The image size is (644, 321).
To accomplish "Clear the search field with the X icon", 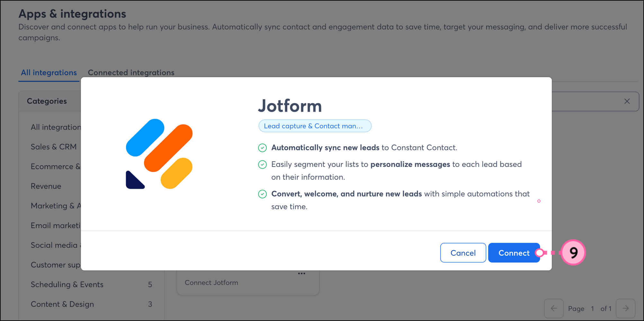I will (x=627, y=101).
